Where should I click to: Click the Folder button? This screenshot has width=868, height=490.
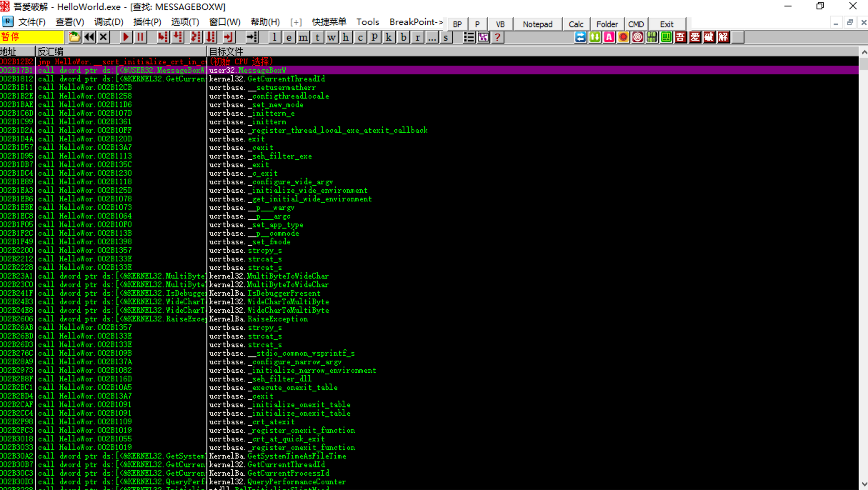607,24
